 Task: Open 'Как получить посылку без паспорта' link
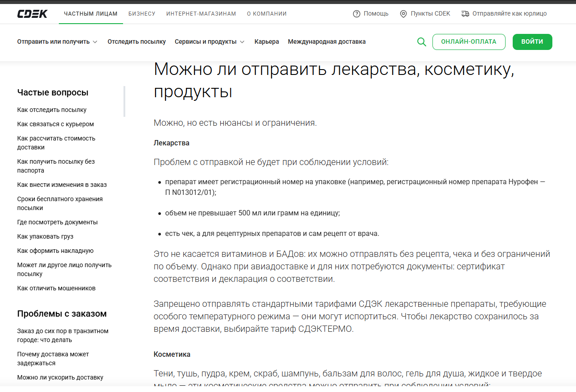coord(56,166)
